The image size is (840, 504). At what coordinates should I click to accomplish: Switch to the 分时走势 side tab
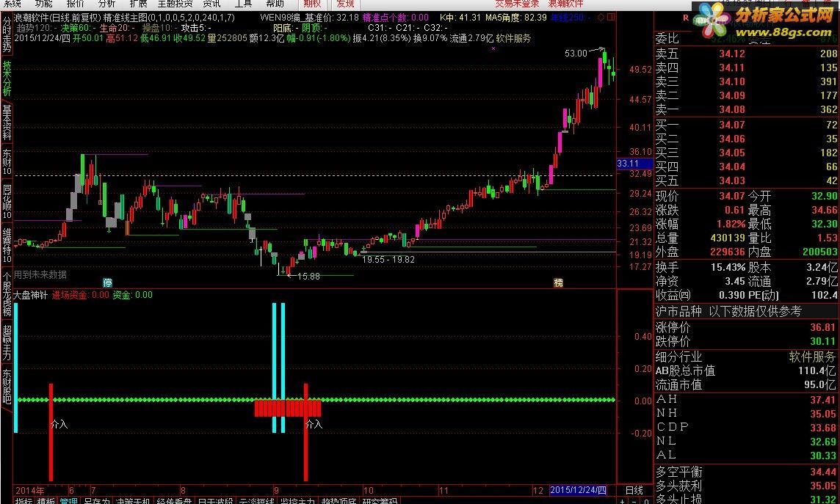click(7, 35)
